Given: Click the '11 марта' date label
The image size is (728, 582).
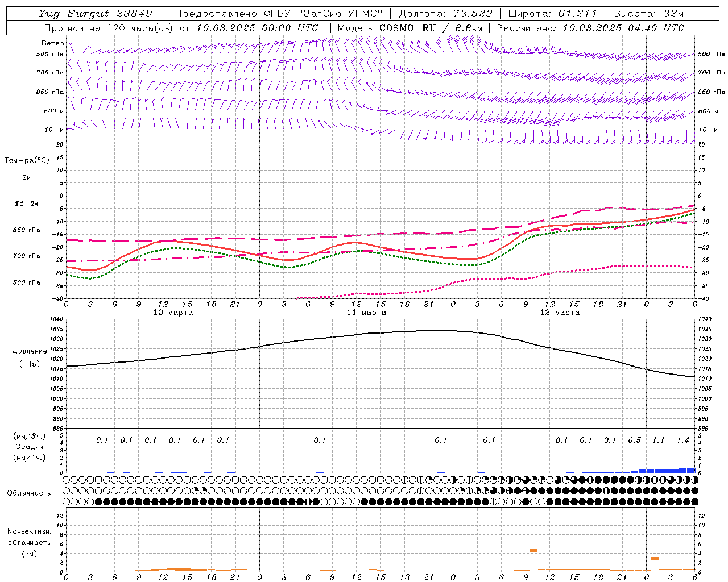Looking at the screenshot, I should 366,313.
